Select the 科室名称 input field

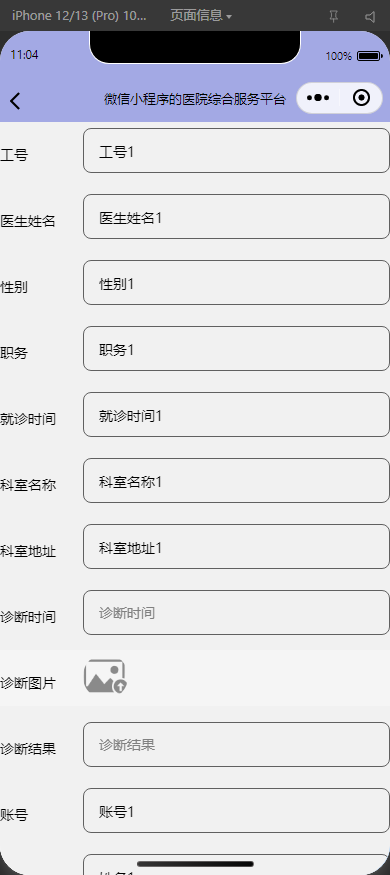point(237,480)
